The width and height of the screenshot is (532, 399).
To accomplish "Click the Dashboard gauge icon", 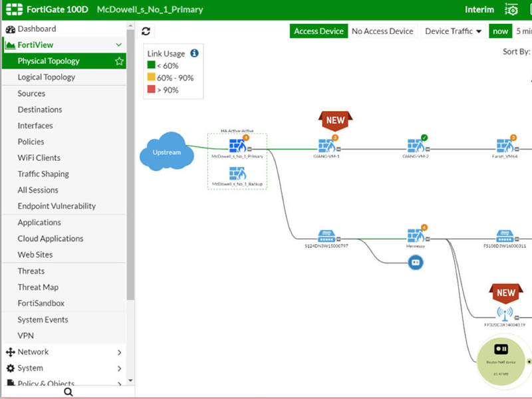I will pyautogui.click(x=11, y=29).
